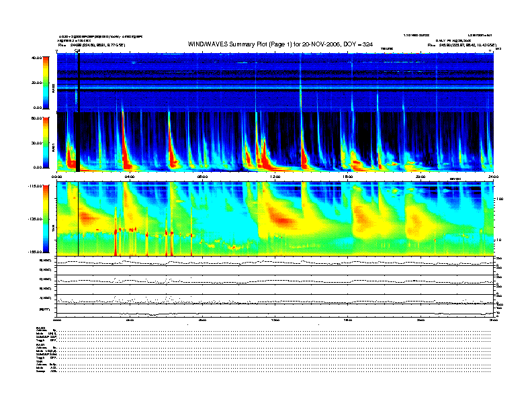
Task: Click the 04:00 tick label under RAD1
Action: tap(130, 177)
